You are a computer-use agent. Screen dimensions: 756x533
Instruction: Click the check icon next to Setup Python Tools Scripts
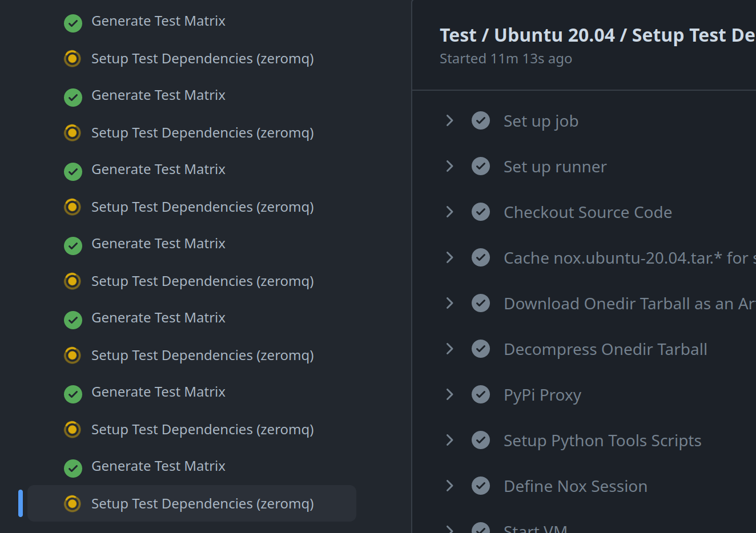click(x=480, y=440)
